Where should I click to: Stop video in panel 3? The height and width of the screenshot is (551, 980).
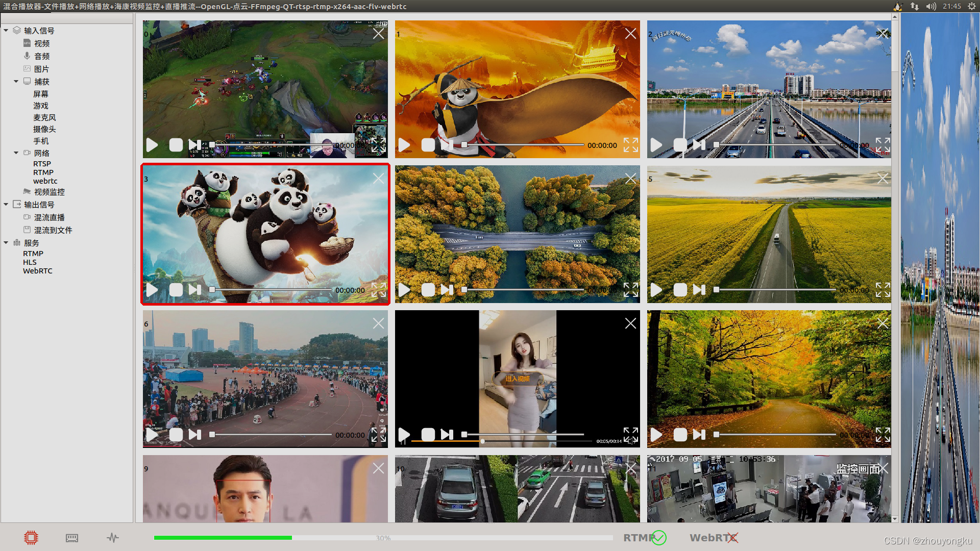pos(176,290)
